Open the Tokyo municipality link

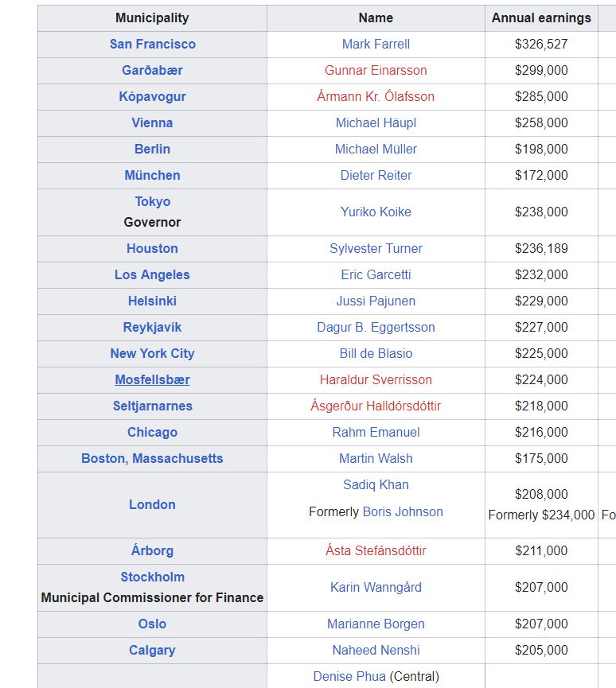tap(152, 201)
